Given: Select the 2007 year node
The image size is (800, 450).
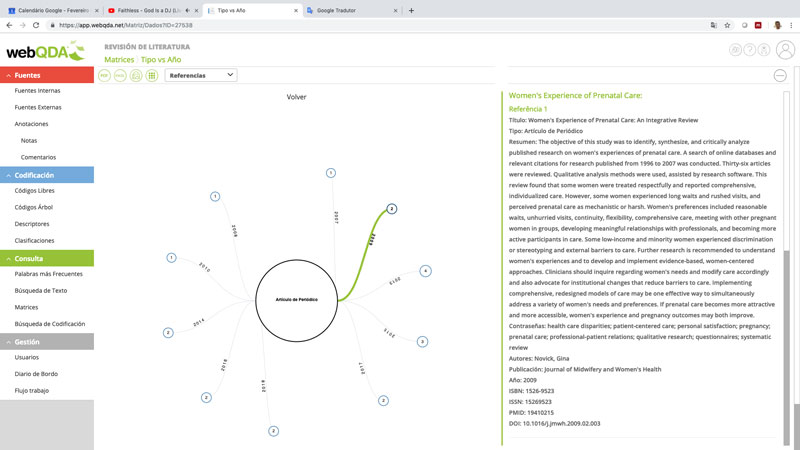Looking at the screenshot, I should pos(331,173).
